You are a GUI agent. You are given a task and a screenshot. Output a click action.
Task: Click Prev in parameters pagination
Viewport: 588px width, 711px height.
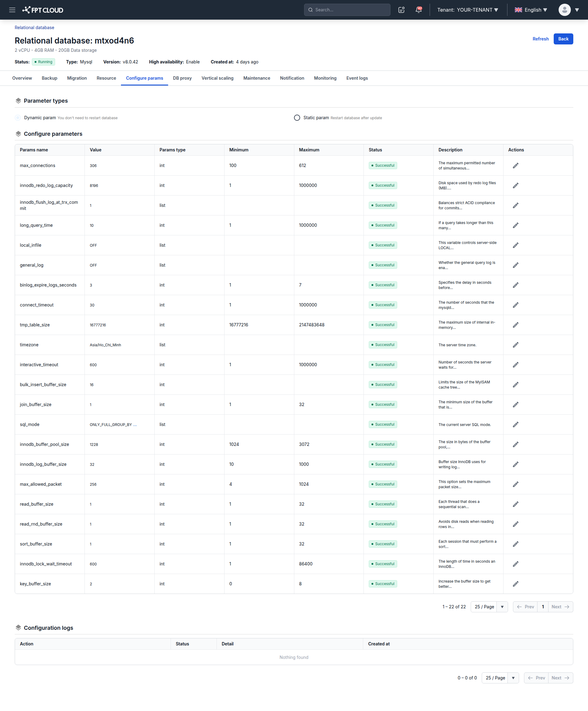click(525, 607)
